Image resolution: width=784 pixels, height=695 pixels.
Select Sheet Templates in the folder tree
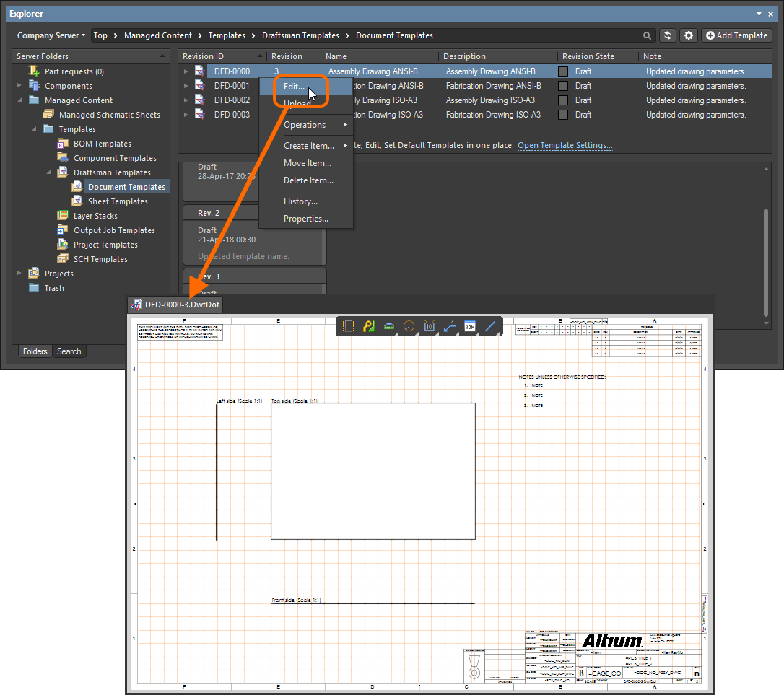(x=117, y=201)
